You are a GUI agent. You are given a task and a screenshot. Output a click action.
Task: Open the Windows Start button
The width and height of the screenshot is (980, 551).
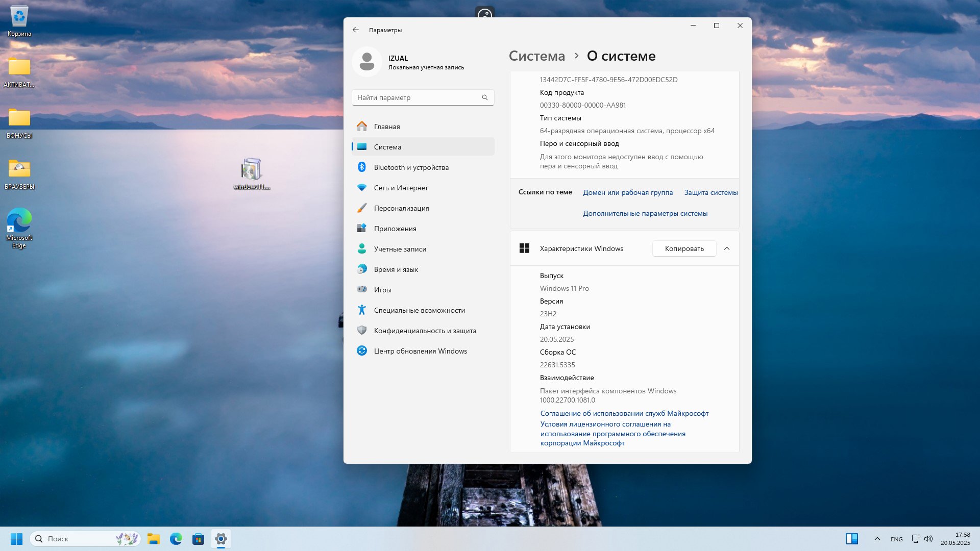[x=16, y=539]
